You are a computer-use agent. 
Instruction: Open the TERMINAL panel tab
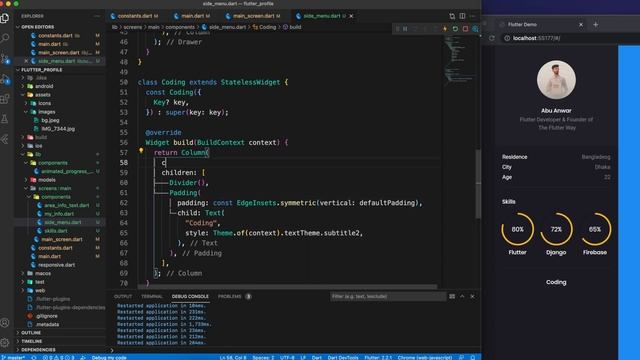(x=152, y=296)
